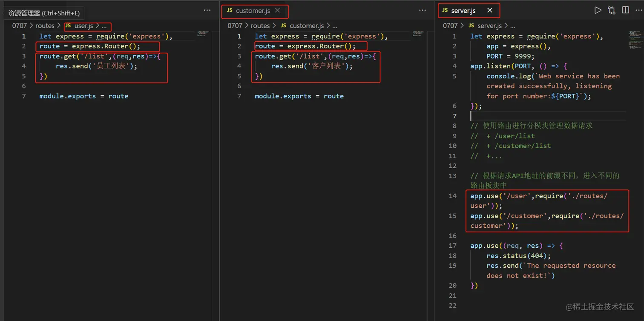This screenshot has width=644, height=321.
Task: Open breadcrumb ellipsis after user.js
Action: (104, 26)
